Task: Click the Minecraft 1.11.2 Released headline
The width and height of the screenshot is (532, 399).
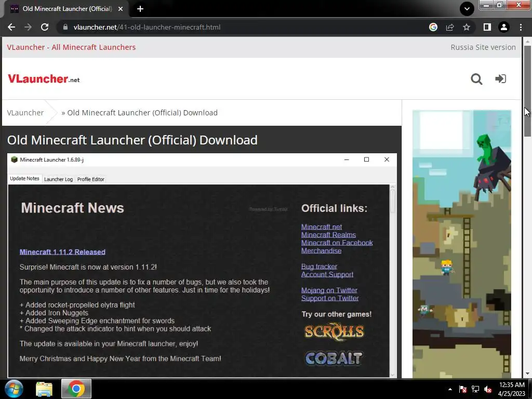Action: 62,252
